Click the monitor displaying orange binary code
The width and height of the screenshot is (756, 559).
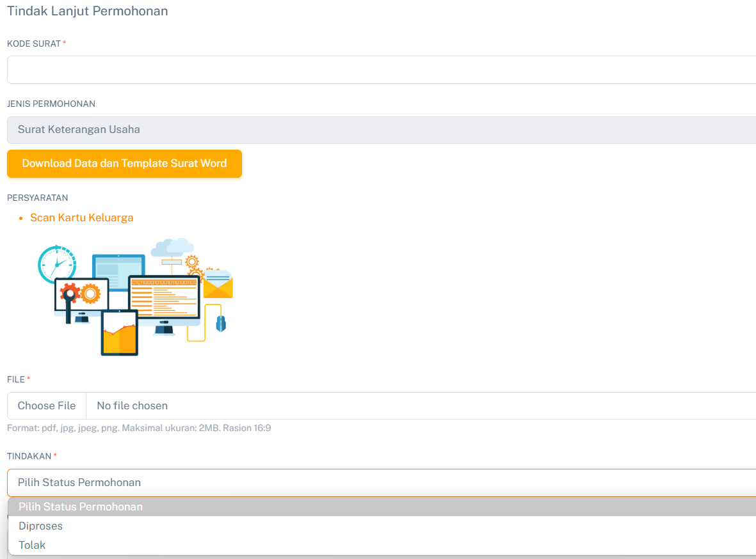164,297
